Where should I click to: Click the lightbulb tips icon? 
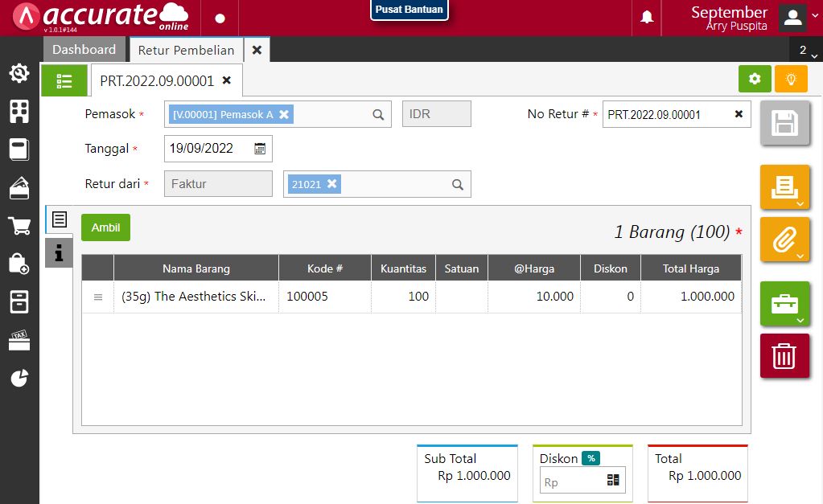(791, 80)
